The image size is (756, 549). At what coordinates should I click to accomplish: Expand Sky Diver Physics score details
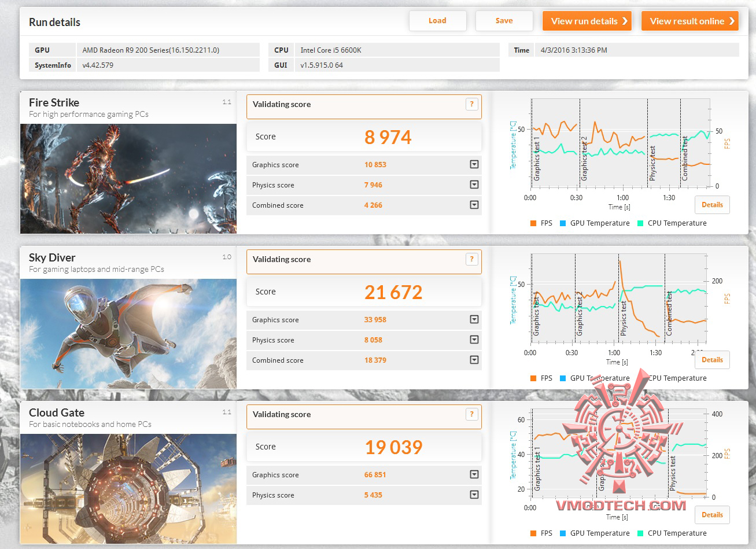pyautogui.click(x=474, y=340)
